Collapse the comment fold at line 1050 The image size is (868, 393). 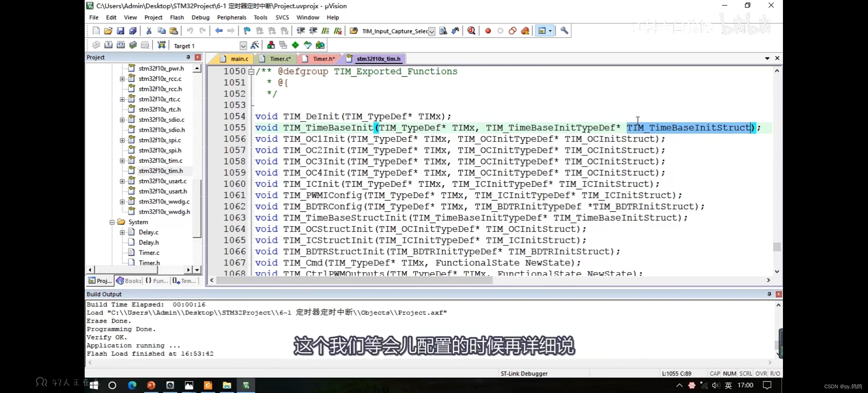[251, 72]
